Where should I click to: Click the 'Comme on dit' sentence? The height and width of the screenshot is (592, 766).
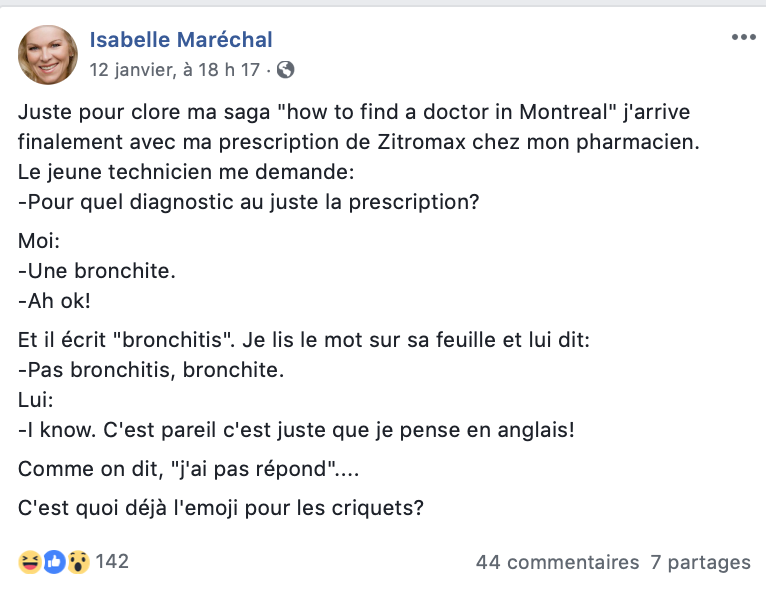(189, 469)
